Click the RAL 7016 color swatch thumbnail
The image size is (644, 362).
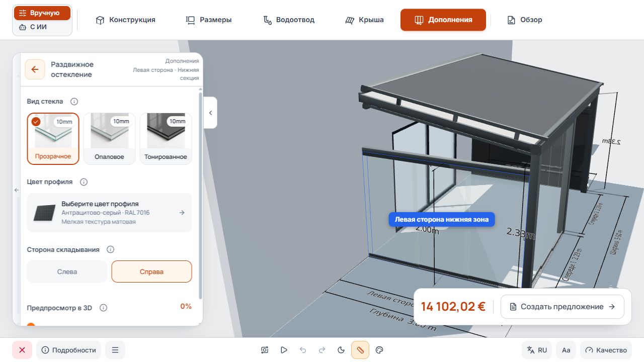point(44,213)
